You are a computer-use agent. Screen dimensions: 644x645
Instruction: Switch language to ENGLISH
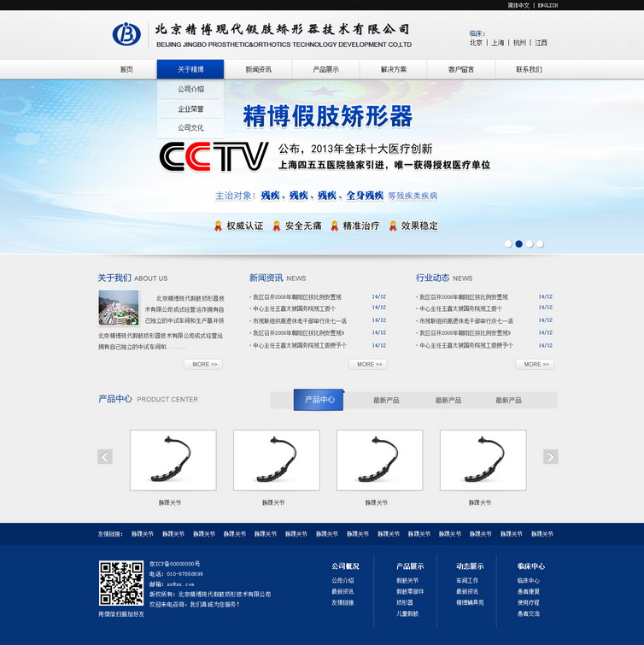547,5
